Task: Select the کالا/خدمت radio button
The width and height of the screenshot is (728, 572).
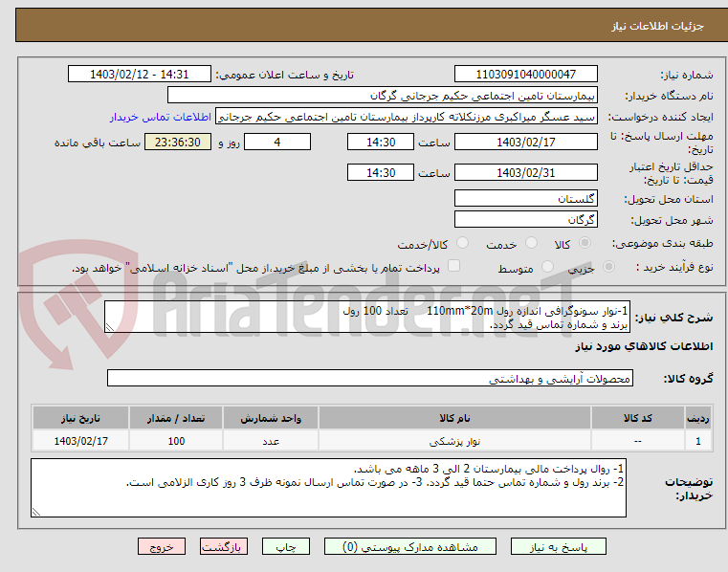Action: pos(462,243)
